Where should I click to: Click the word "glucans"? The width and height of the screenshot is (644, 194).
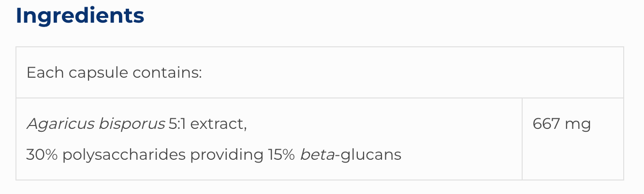click(371, 155)
